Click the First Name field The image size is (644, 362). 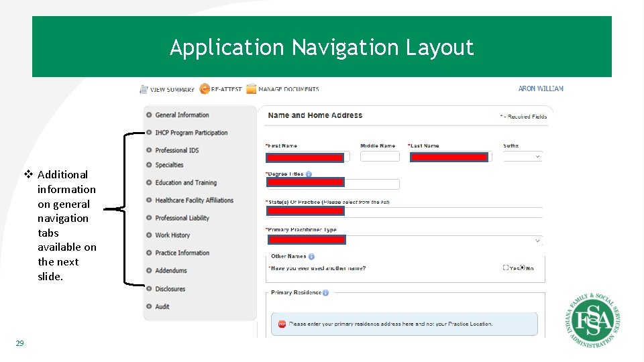pos(308,157)
